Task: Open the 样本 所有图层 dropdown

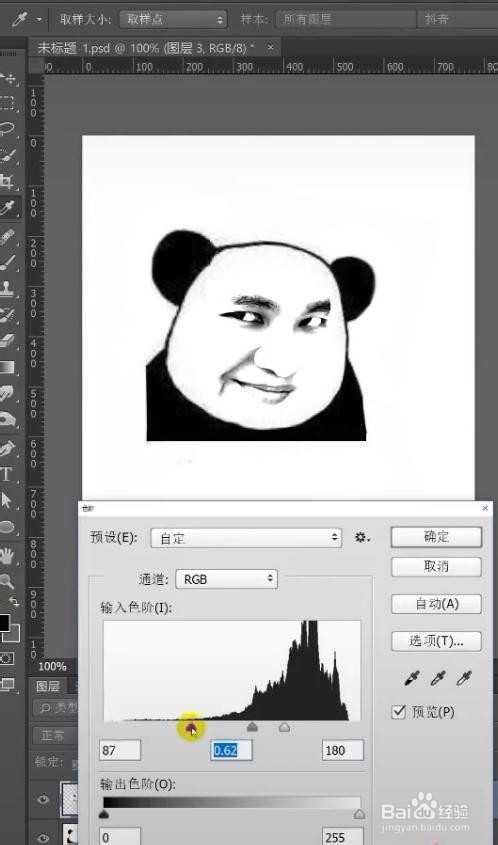Action: pyautogui.click(x=345, y=19)
